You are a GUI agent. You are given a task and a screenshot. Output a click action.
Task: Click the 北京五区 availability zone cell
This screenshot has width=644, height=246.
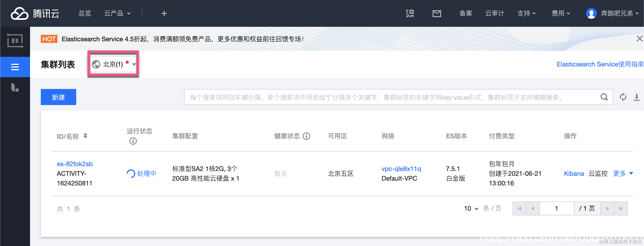coord(341,174)
